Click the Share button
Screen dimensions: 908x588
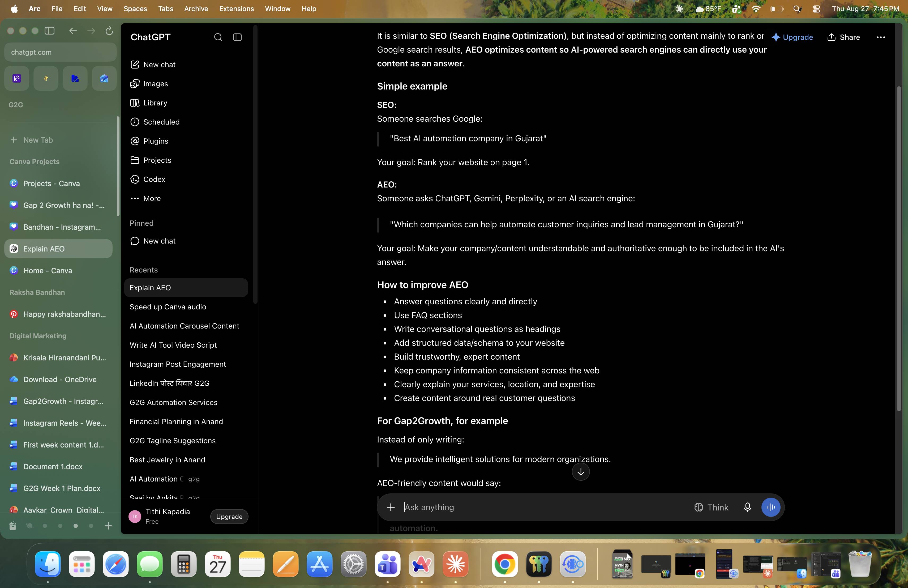coord(843,37)
